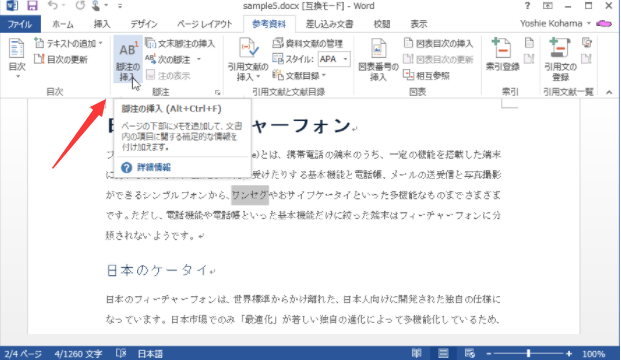The image size is (621, 360).
Task: Switch to the デザイン tab
Action: [144, 24]
